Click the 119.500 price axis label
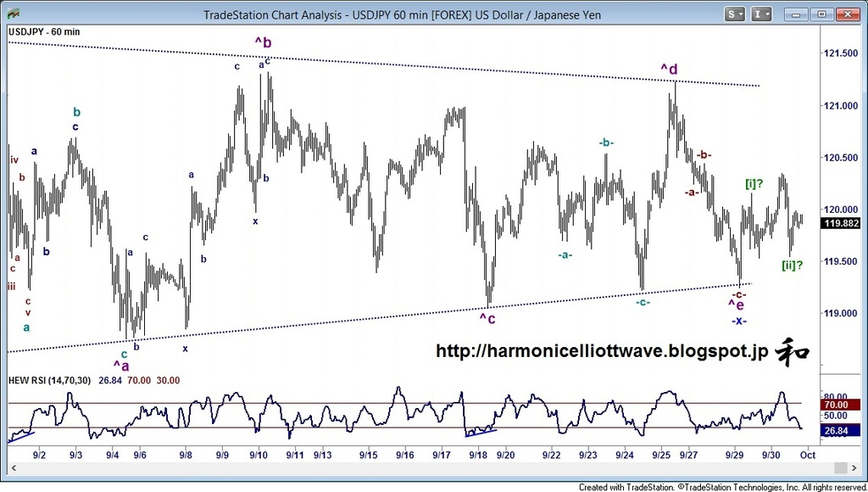This screenshot has height=492, width=868. 840,261
